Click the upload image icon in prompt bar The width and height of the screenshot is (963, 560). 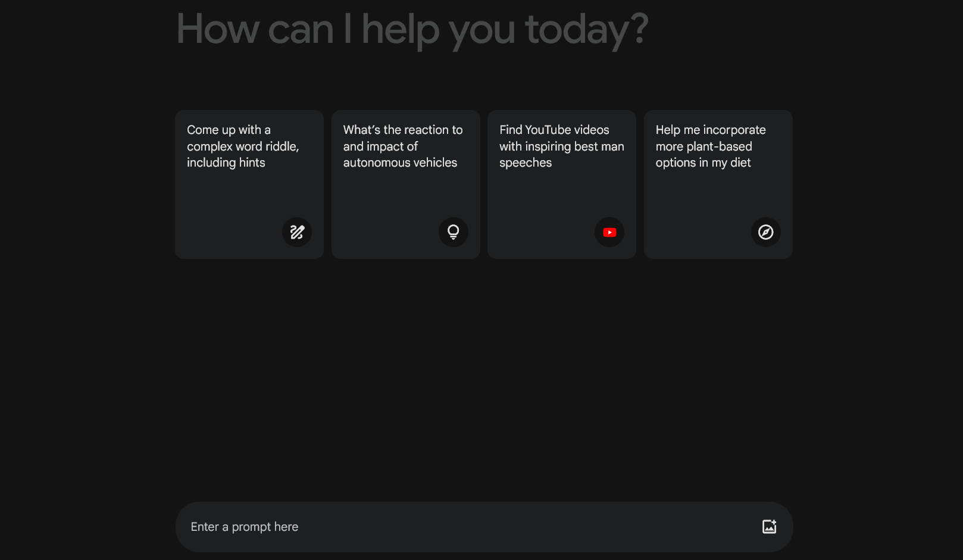pyautogui.click(x=770, y=527)
